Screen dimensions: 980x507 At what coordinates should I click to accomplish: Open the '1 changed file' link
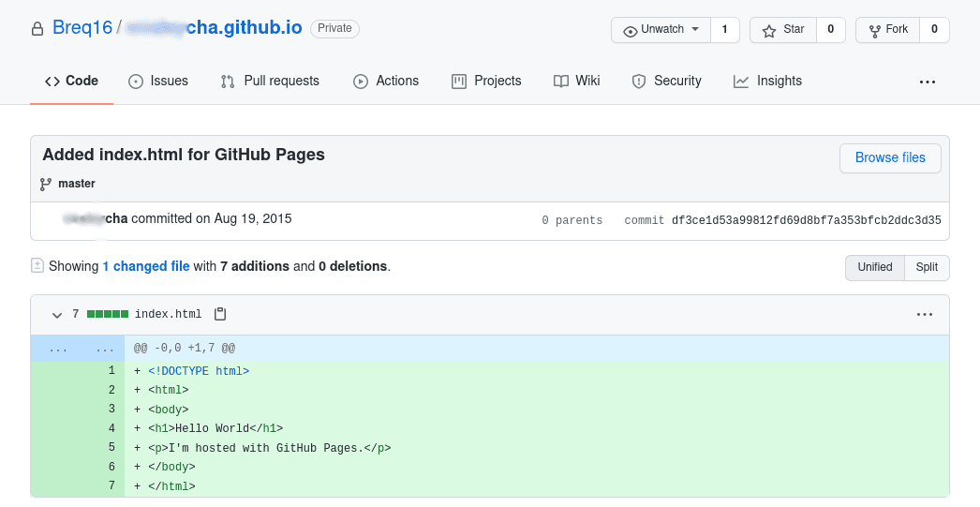pos(146,266)
